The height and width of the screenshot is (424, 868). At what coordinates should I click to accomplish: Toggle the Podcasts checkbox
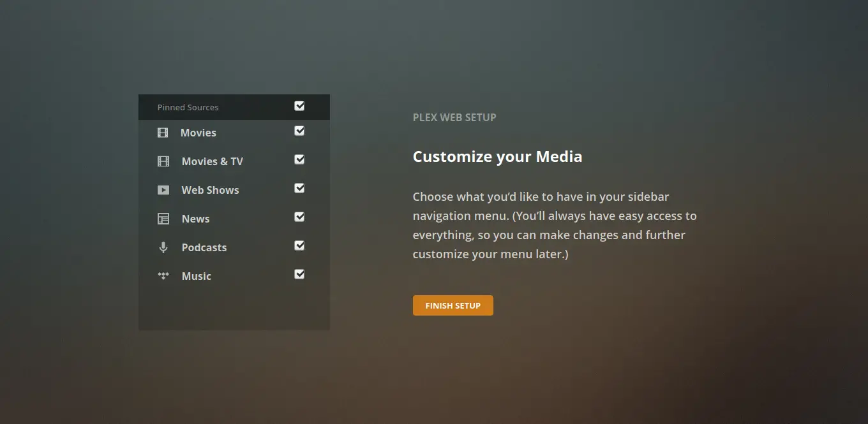click(299, 245)
